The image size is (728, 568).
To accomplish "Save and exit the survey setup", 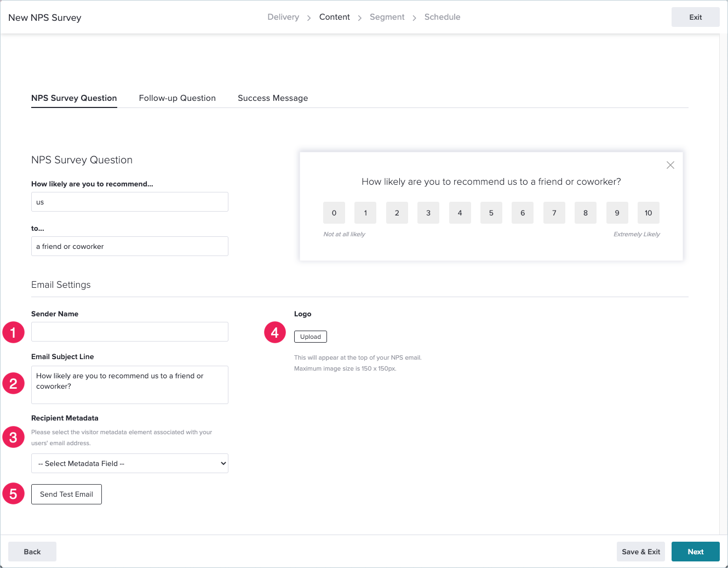I will (x=640, y=552).
